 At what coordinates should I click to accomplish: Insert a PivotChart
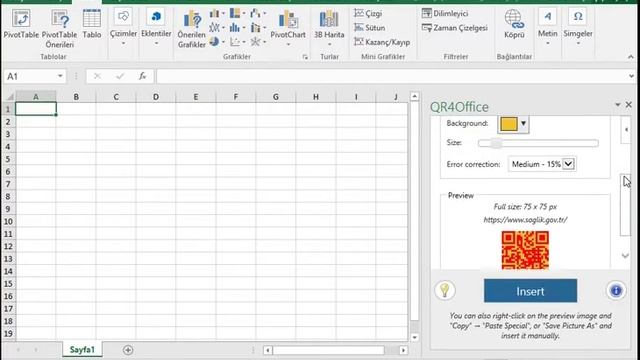pyautogui.click(x=288, y=27)
